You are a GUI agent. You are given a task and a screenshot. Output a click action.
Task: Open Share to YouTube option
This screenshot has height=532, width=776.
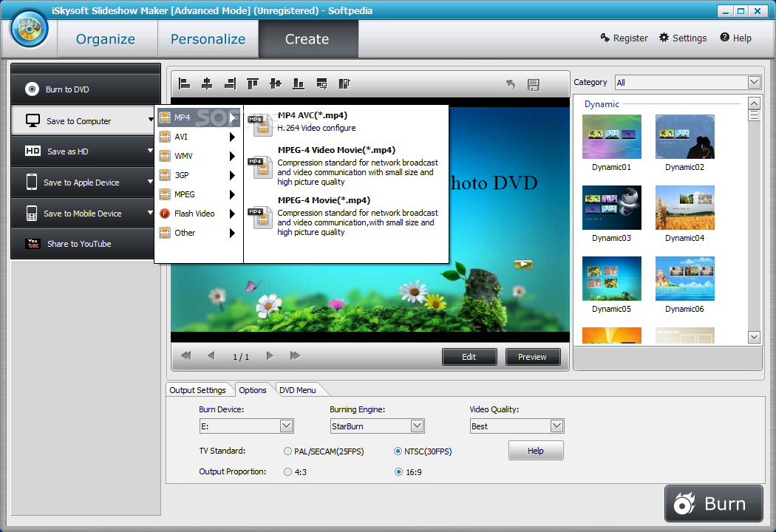[83, 244]
